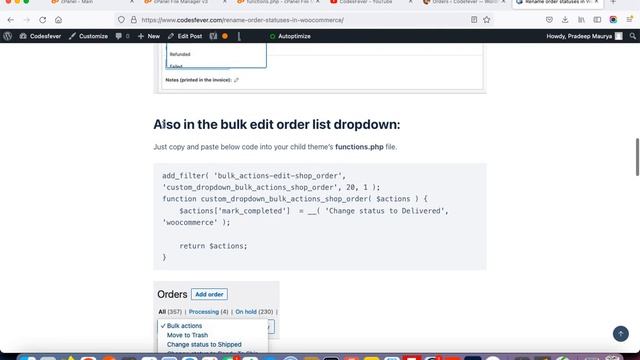Viewport: 640px width, 360px height.
Task: Click Customize in the admin bar
Action: coord(88,36)
